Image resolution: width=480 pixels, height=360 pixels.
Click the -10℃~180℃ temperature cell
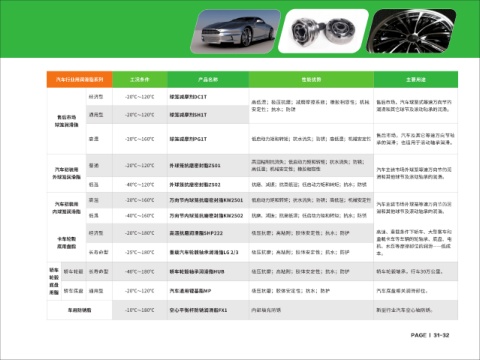coord(140,310)
